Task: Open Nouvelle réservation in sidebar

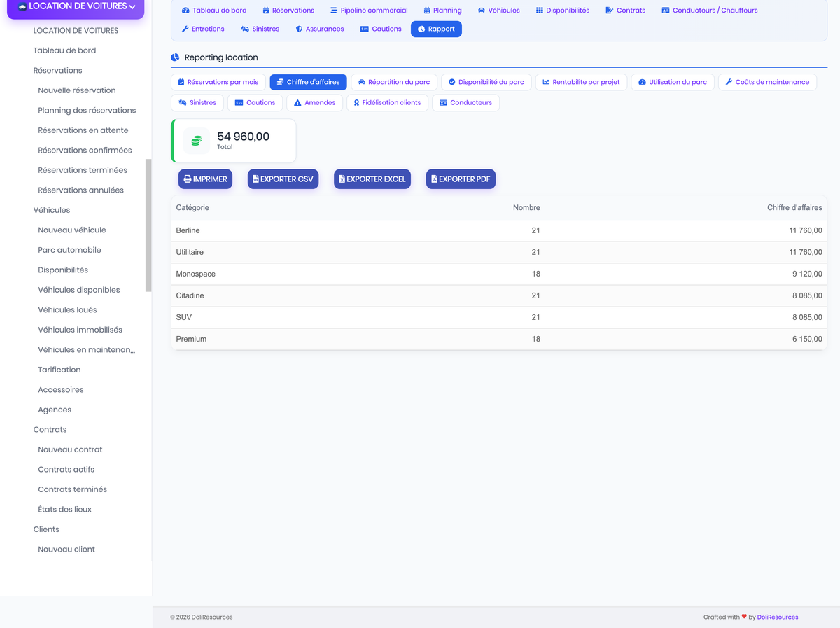Action: pos(77,90)
